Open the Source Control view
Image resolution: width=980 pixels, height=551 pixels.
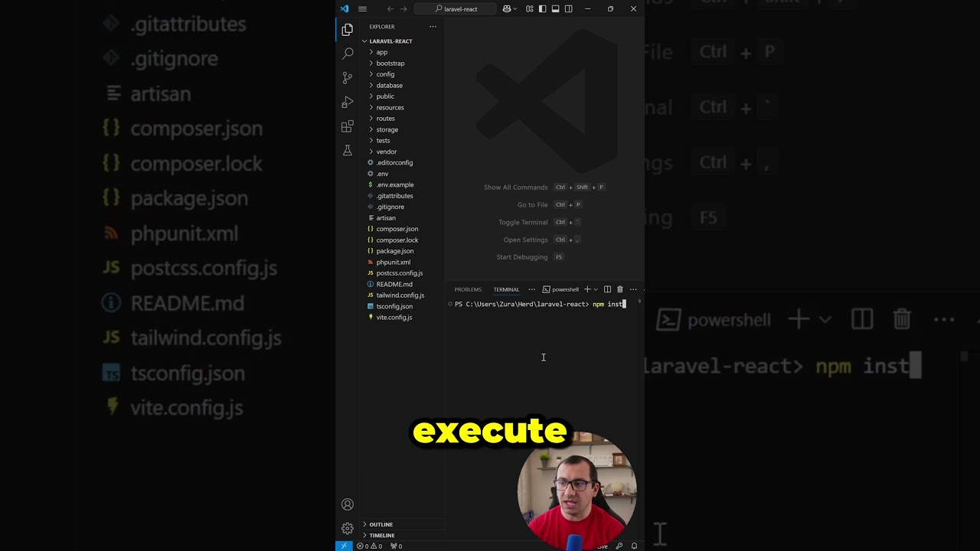coord(348,77)
